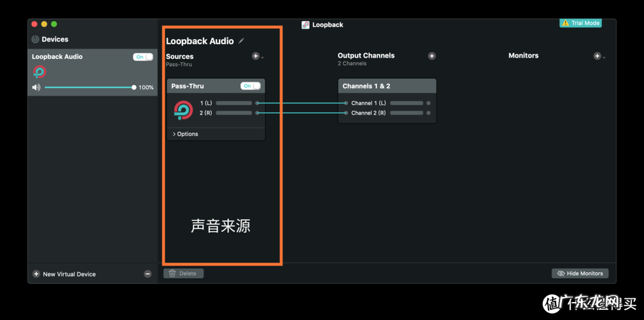Select the Pass-Thru source header
Image resolution: width=644 pixels, height=320 pixels.
(216, 86)
